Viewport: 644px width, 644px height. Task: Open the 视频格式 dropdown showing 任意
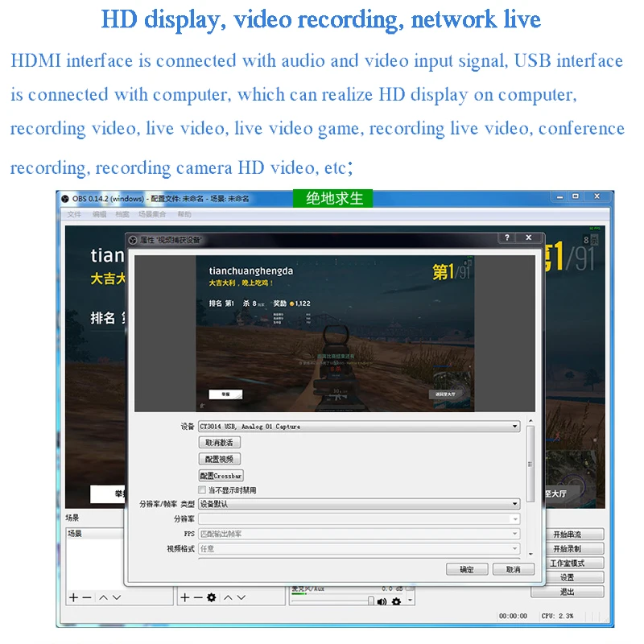(359, 549)
